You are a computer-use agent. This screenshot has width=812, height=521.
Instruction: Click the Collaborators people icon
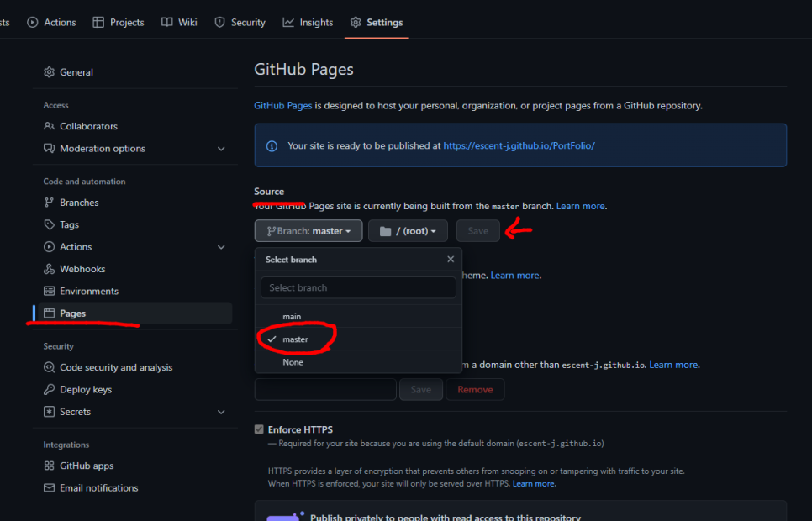click(x=50, y=126)
